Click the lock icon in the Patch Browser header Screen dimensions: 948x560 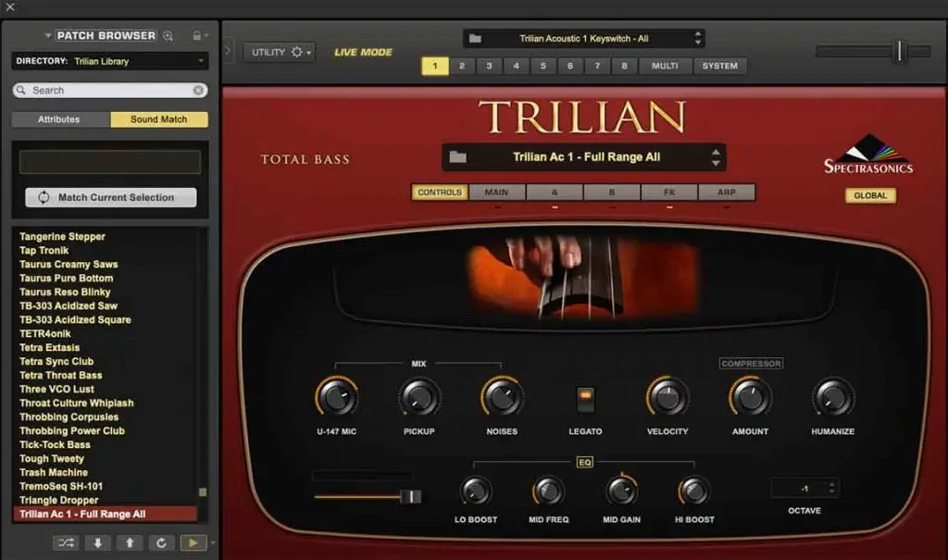click(x=196, y=36)
